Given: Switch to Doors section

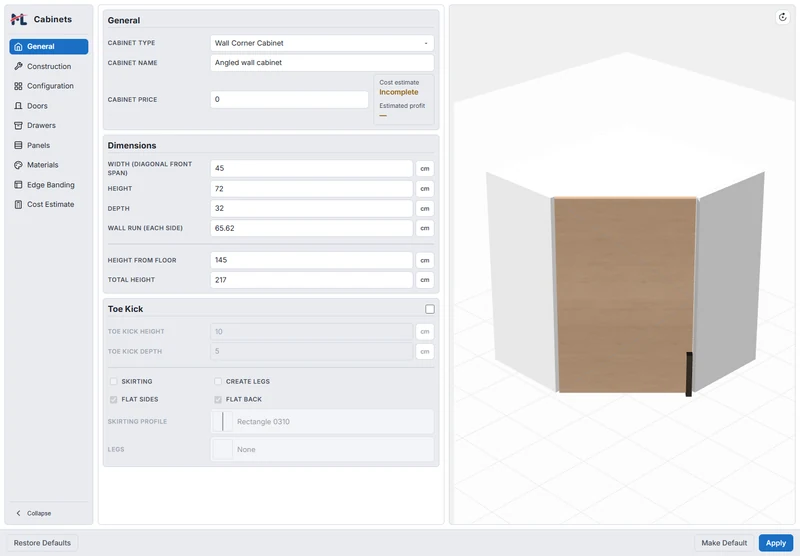Looking at the screenshot, I should [x=48, y=106].
